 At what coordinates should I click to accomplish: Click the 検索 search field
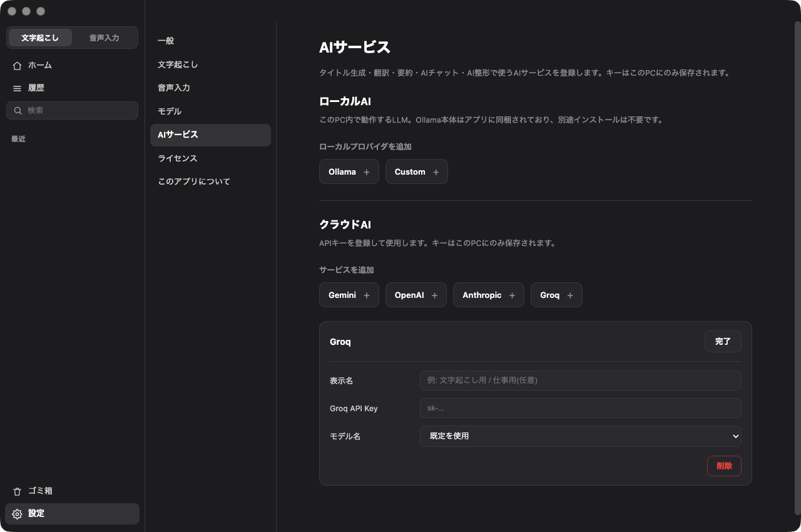point(72,111)
